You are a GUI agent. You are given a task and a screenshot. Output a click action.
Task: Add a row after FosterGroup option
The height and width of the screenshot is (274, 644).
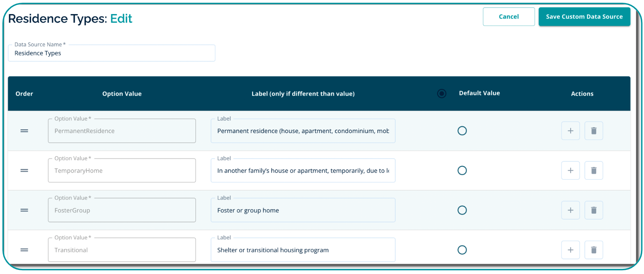tap(570, 210)
